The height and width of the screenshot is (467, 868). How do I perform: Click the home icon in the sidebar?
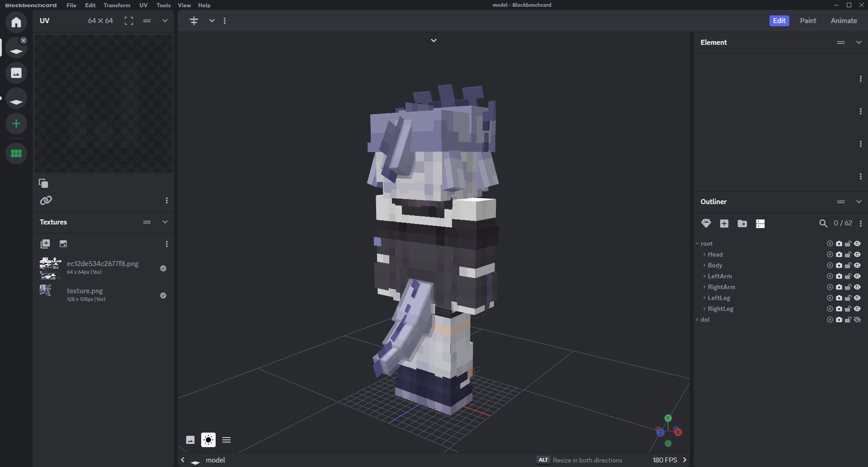pos(16,22)
